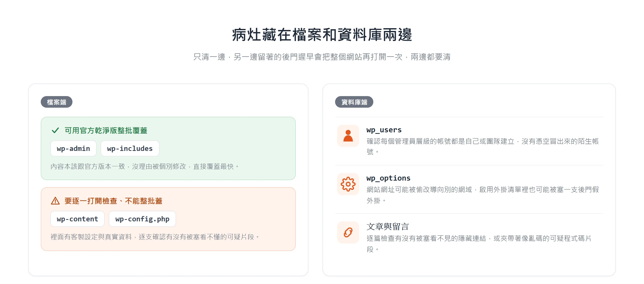Select the wp-includes chip

130,149
